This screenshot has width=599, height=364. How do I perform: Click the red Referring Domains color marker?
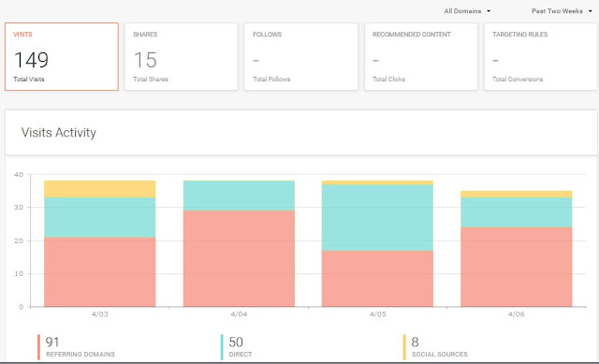(38, 347)
